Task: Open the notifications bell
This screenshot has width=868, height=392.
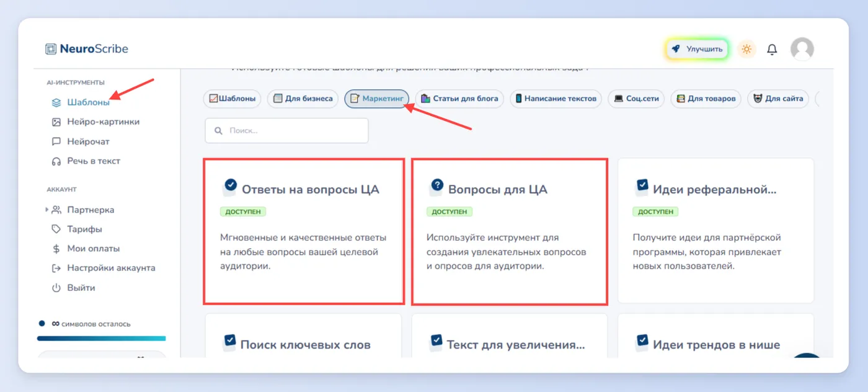Action: 772,49
